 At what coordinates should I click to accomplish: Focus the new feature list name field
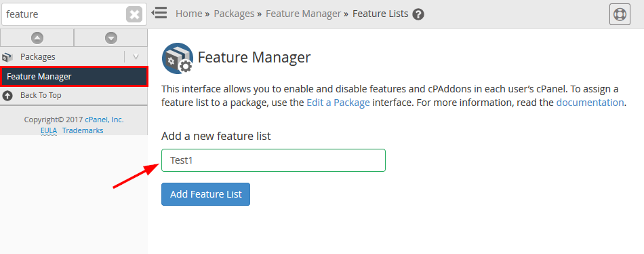click(274, 160)
